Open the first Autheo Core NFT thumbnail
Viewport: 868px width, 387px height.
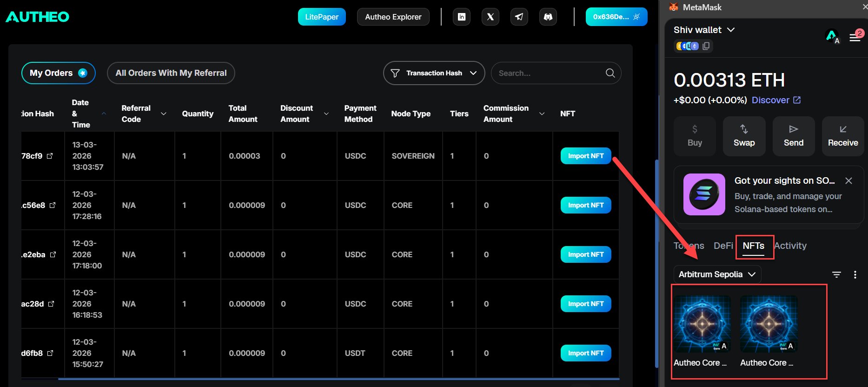[x=702, y=324]
